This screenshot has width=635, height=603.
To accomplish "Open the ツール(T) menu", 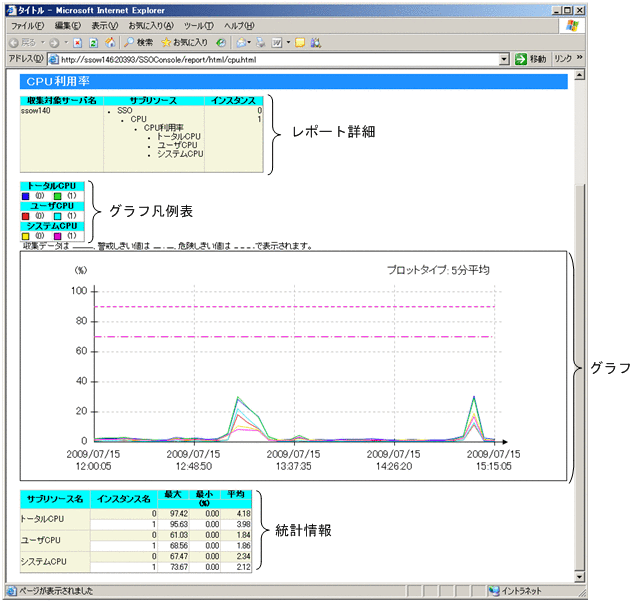I will tap(198, 24).
